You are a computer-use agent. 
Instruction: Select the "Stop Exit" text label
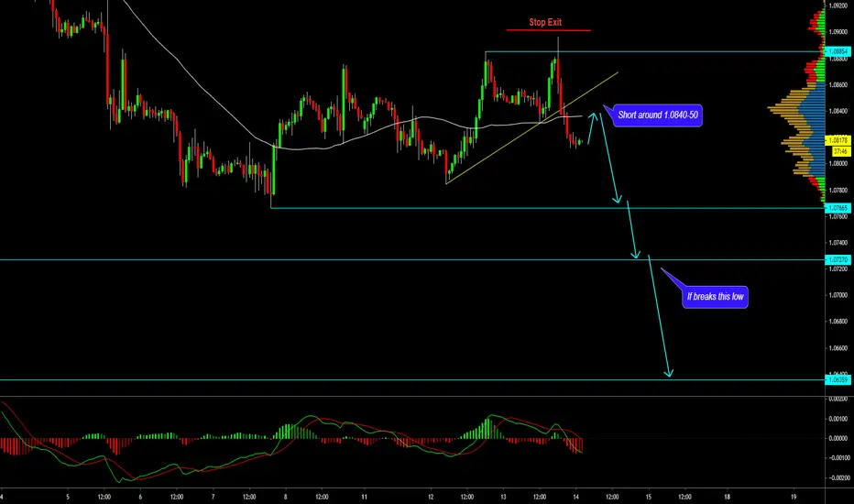pos(545,22)
